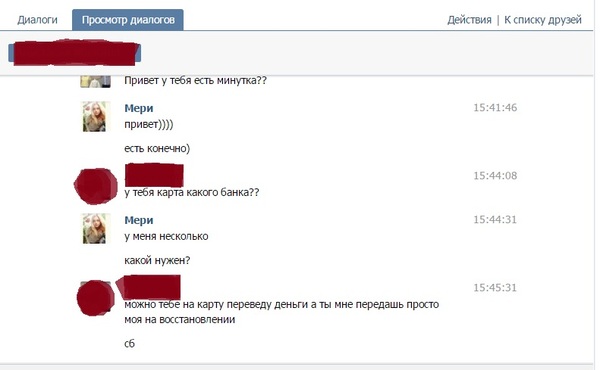
Task: Select message 'можно тебе на карту переведу деньги'
Action: point(281,312)
